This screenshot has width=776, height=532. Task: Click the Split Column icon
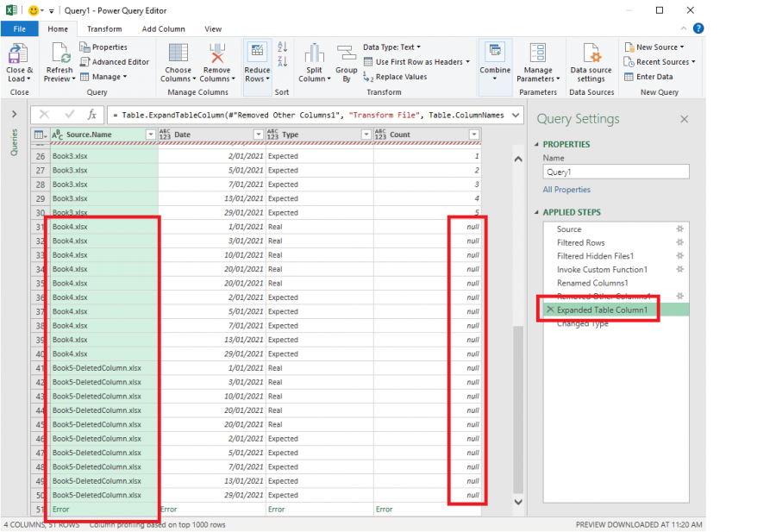coord(314,54)
